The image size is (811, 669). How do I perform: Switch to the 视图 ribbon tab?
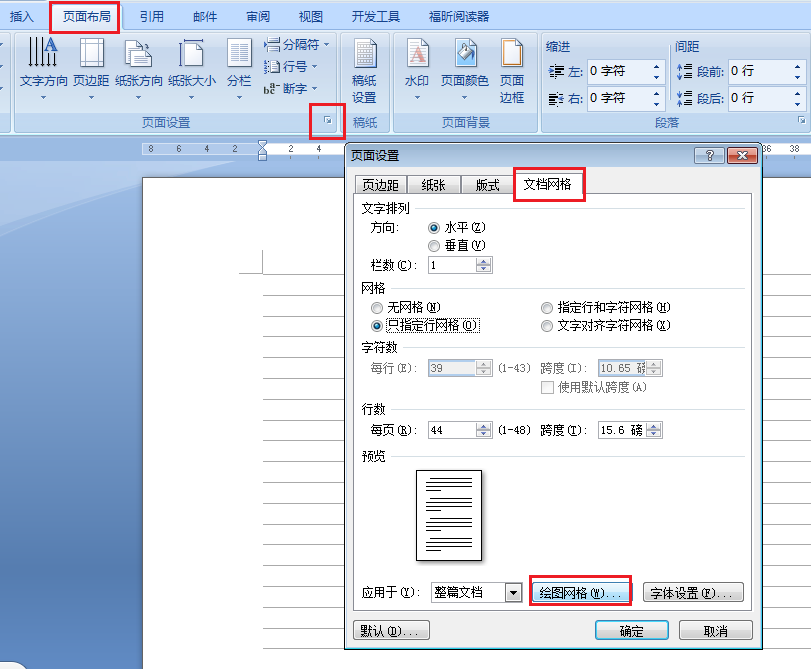click(310, 15)
